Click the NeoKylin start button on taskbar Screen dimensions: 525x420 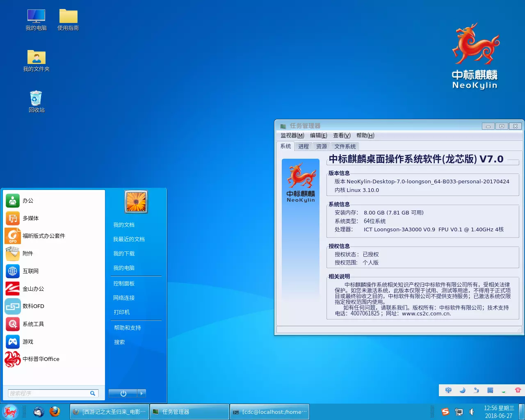coord(10,412)
